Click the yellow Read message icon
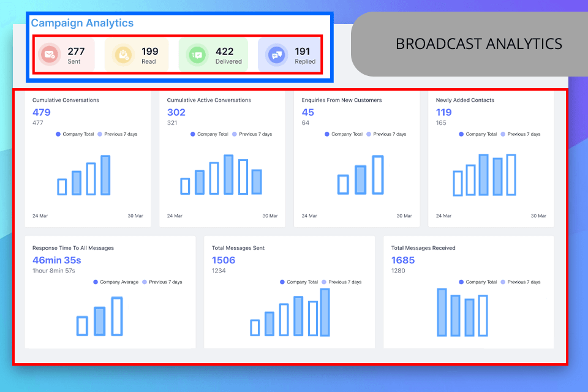The image size is (588, 392). tap(123, 55)
